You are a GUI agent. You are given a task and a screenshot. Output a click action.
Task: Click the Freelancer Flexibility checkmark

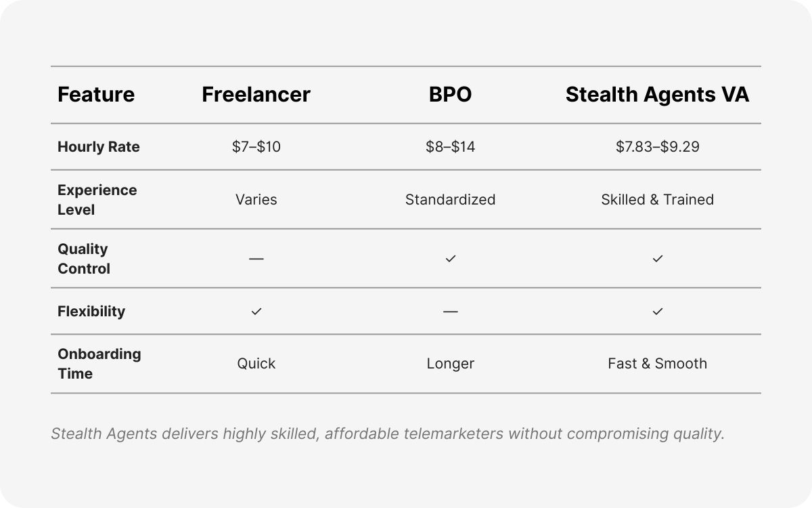point(256,312)
